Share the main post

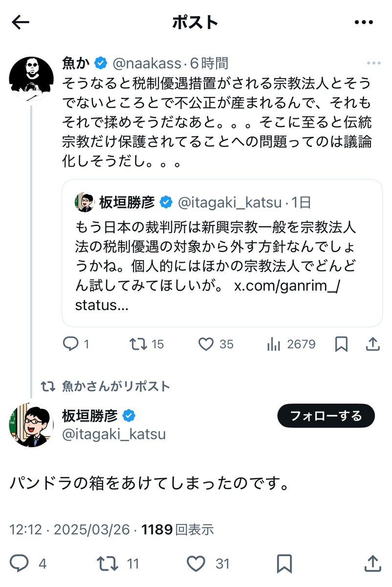pos(373,564)
